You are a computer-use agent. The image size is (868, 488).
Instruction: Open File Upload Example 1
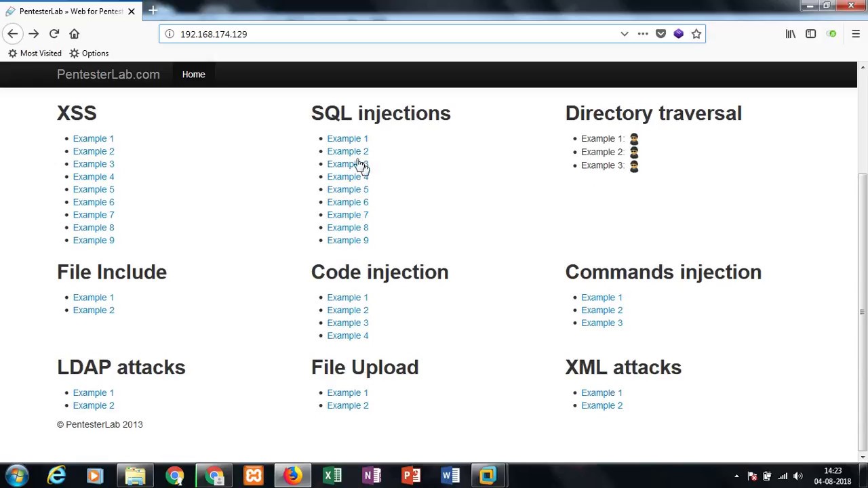[x=347, y=392]
